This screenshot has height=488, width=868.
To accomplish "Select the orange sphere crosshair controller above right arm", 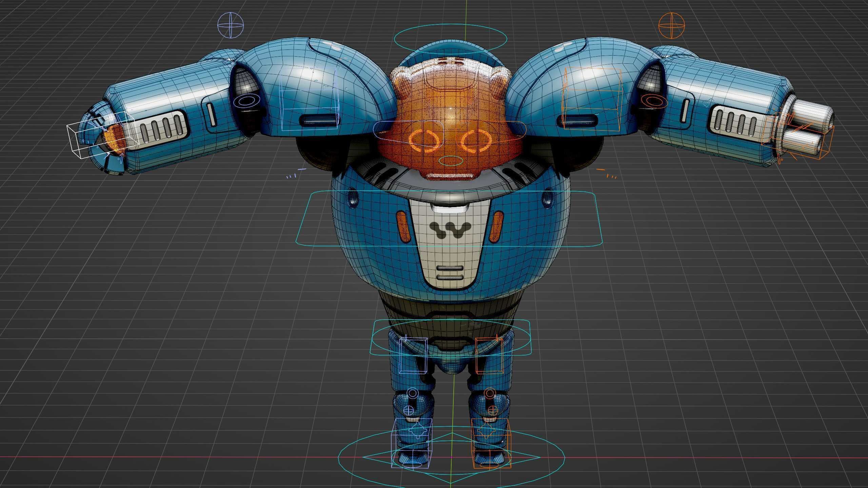I will tap(671, 25).
